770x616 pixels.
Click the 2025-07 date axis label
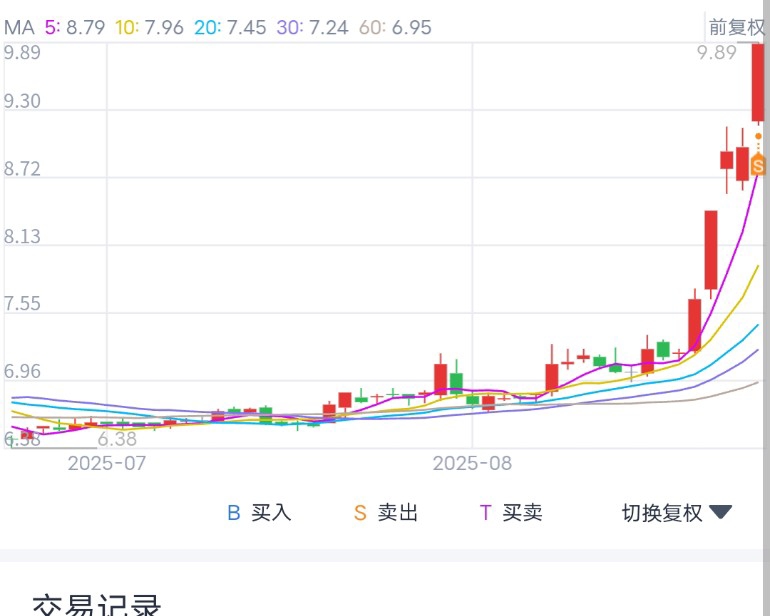107,463
